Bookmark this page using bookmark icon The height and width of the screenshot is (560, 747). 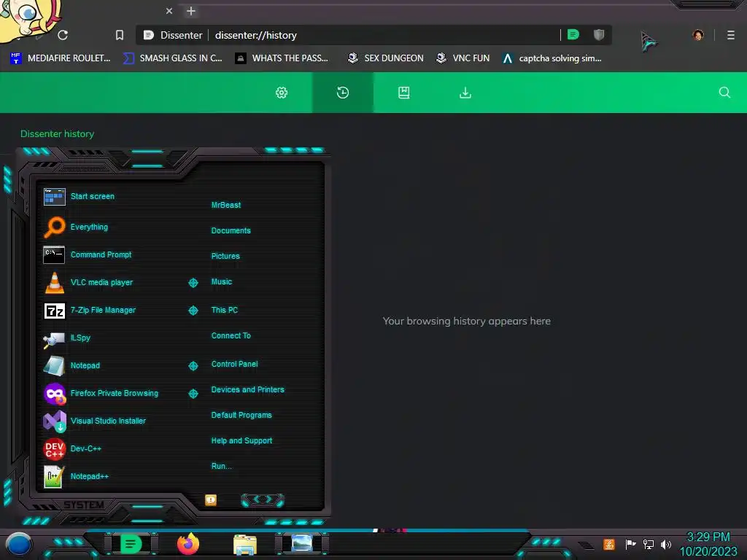pyautogui.click(x=120, y=35)
